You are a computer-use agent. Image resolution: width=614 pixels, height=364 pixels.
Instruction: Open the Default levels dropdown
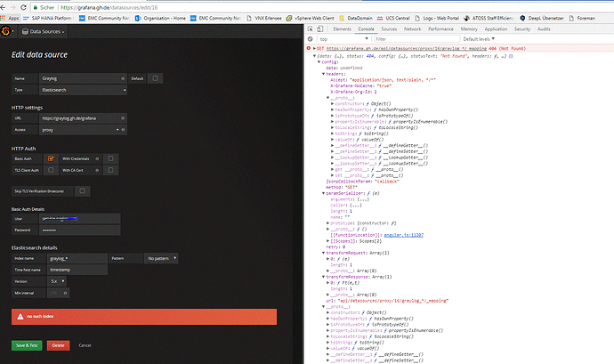click(479, 39)
